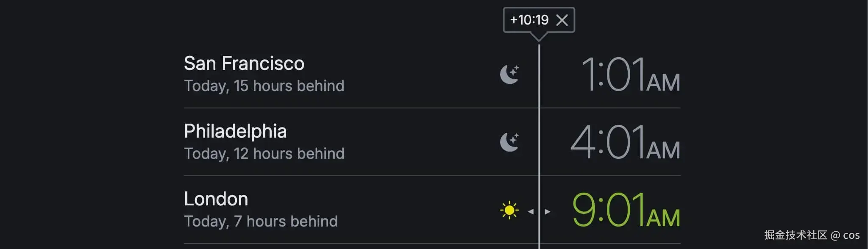
Task: Click the 掘金技术社区 @ cos watermark
Action: click(x=812, y=235)
